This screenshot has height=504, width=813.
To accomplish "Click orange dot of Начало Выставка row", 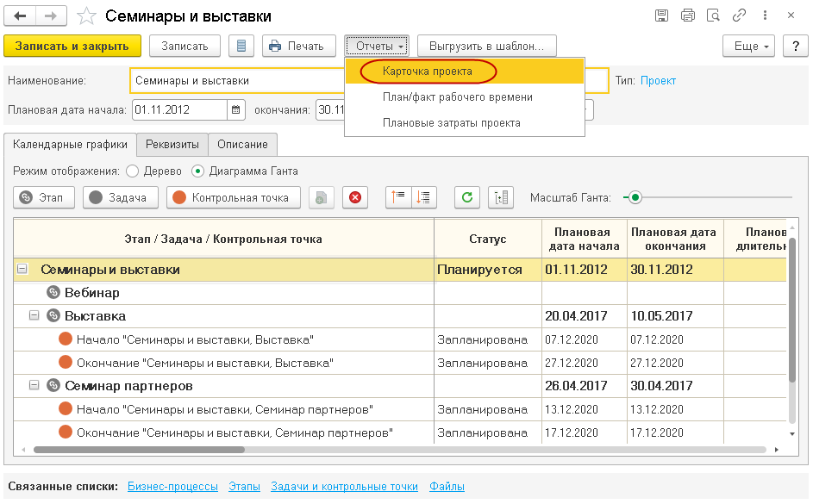I will pyautogui.click(x=66, y=339).
